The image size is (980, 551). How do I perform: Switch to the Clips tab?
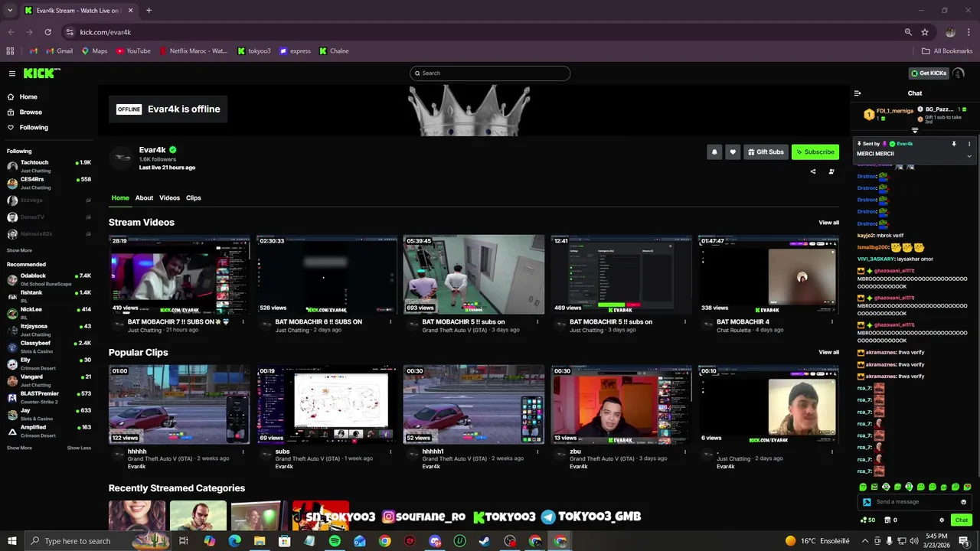(x=194, y=197)
